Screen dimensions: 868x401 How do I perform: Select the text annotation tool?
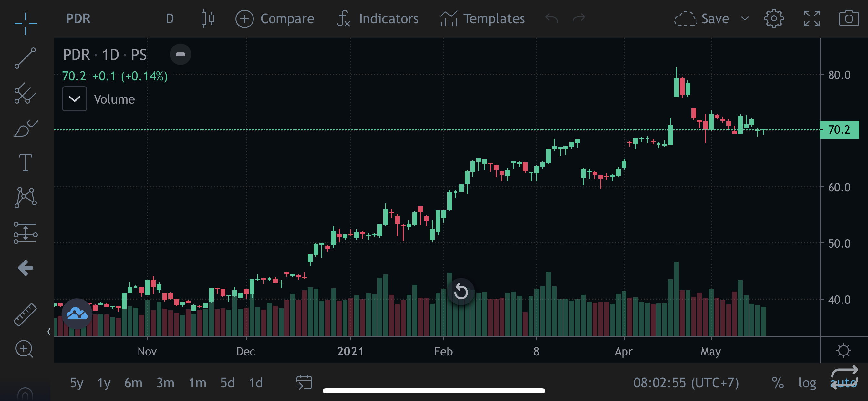[25, 163]
